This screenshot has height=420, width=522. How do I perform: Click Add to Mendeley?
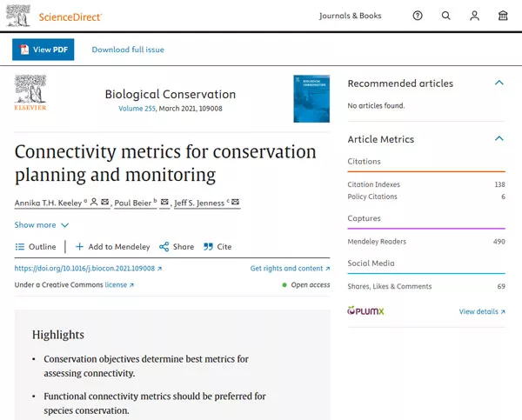[x=112, y=247]
